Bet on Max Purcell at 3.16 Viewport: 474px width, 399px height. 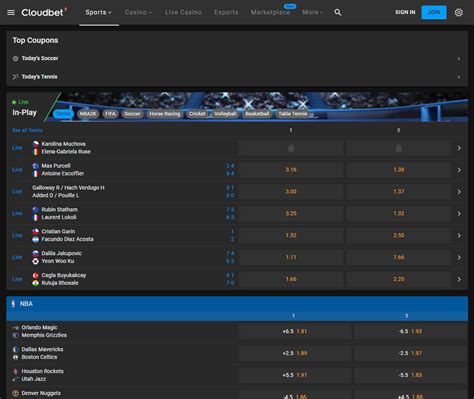291,170
